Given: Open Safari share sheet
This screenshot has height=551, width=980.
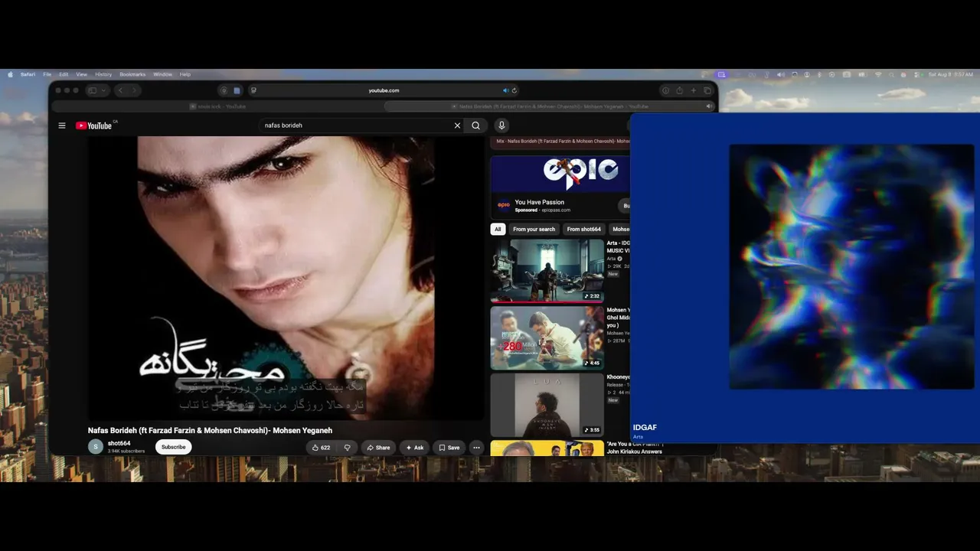Looking at the screenshot, I should [x=679, y=90].
